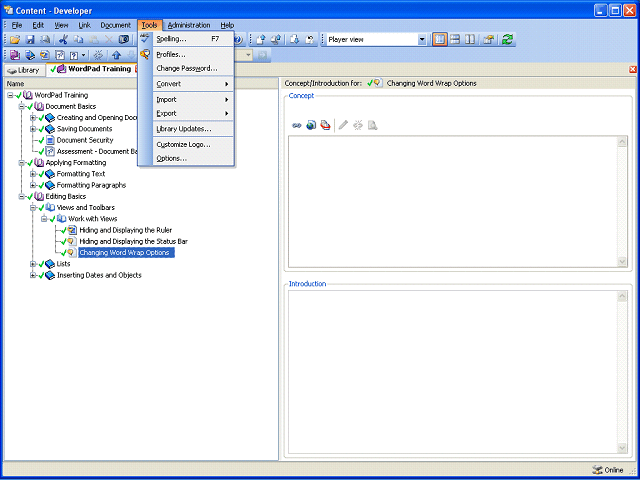Click the Introduction box scroll up arrow
The height and width of the screenshot is (480, 640).
click(622, 296)
